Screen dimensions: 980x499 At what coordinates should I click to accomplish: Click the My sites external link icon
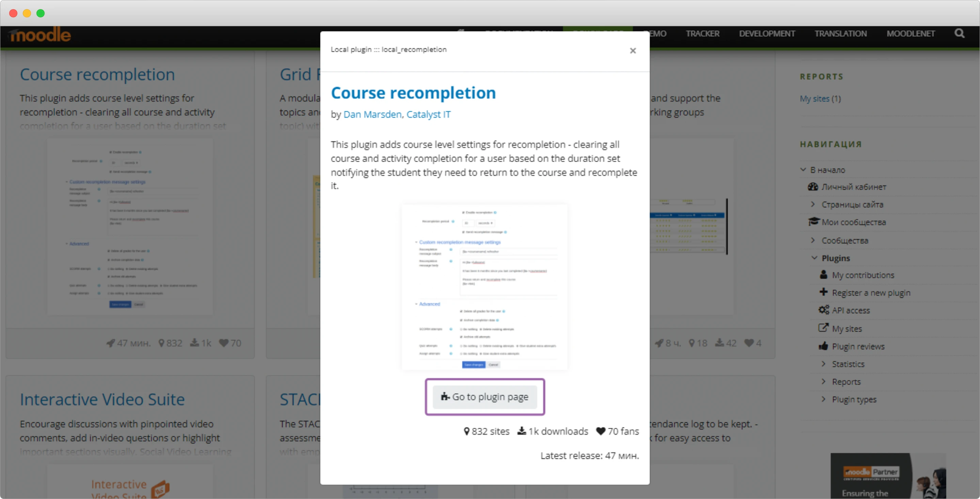pos(824,328)
